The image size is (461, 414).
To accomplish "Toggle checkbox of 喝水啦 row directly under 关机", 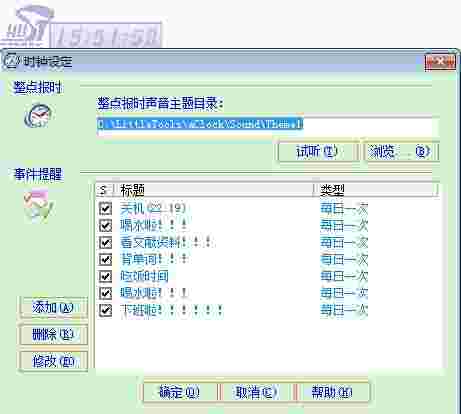I will tap(105, 226).
